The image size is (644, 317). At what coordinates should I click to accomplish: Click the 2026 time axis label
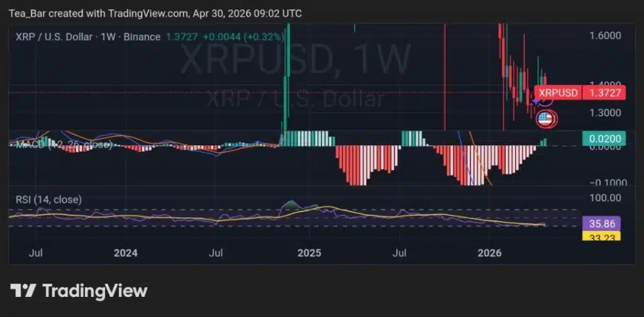489,253
